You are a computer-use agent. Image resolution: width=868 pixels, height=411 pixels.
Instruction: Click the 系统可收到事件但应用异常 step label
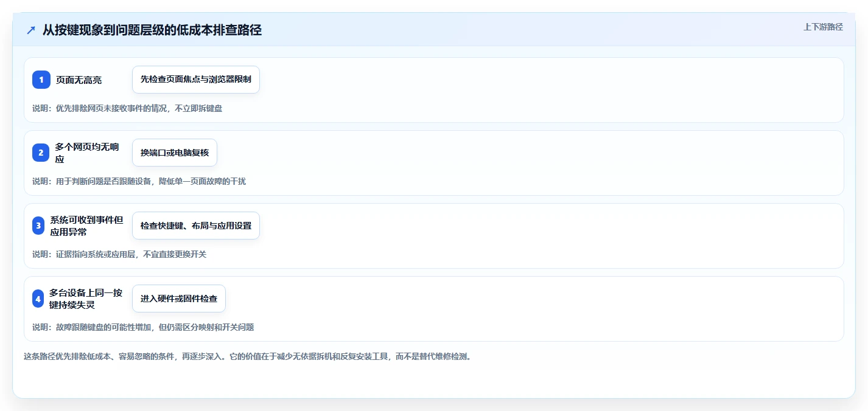(x=86, y=226)
